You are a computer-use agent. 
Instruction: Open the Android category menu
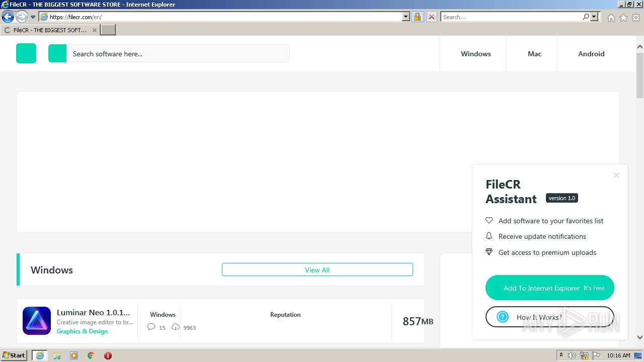point(591,54)
